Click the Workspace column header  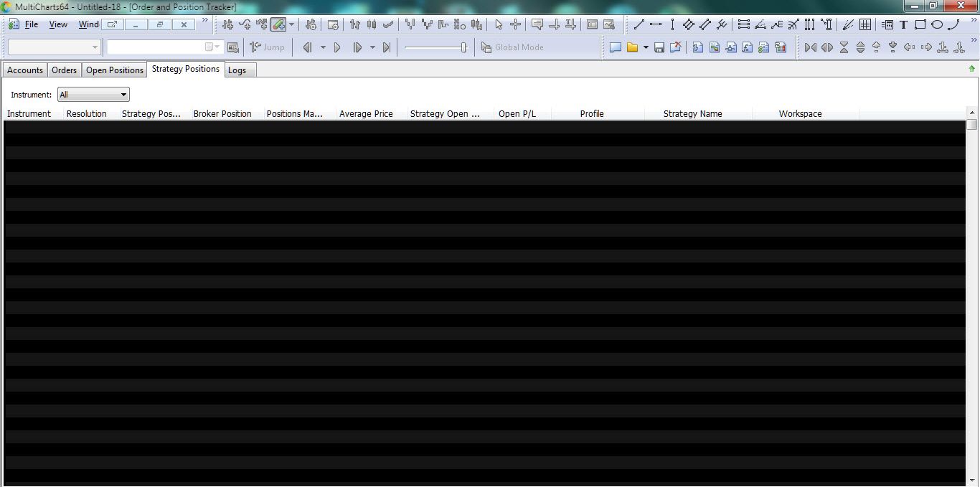[x=801, y=114]
